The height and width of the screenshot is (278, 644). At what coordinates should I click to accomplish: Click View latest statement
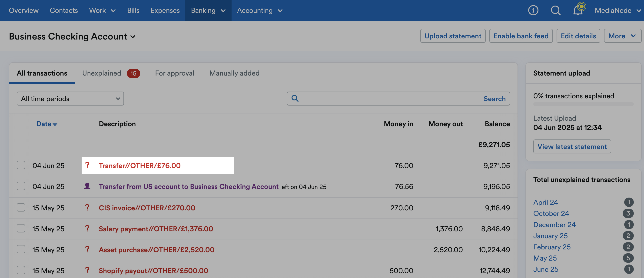tap(572, 146)
